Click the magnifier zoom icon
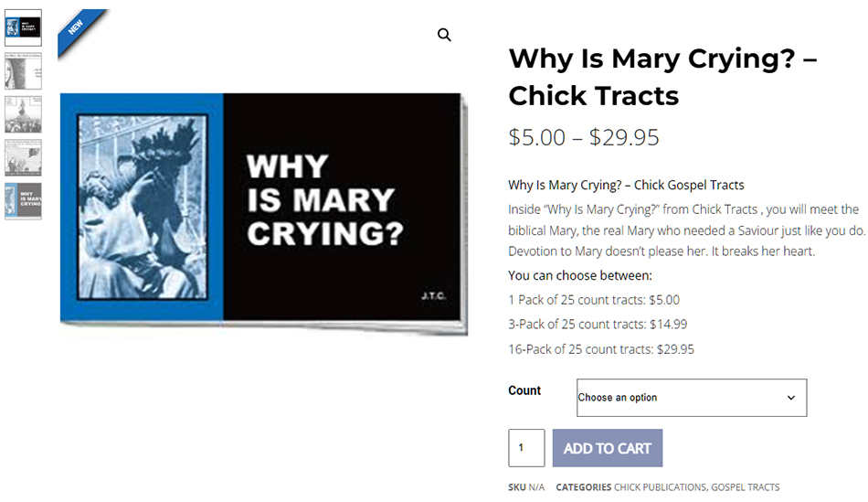Image resolution: width=868 pixels, height=502 pixels. (x=444, y=35)
